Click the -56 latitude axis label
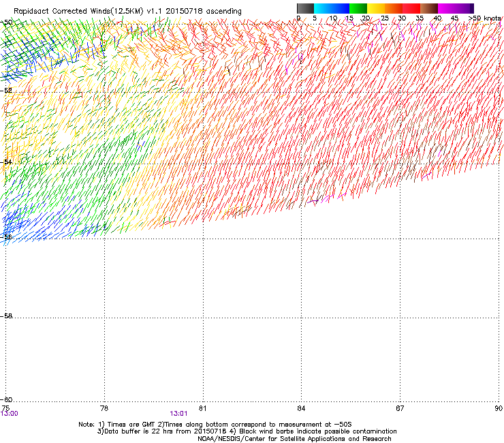 6,236
